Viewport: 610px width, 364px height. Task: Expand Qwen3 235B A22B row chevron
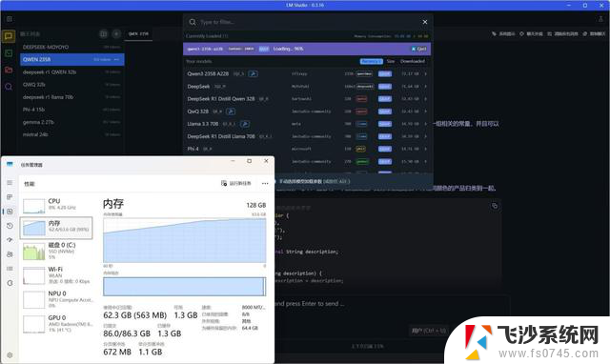click(426, 74)
